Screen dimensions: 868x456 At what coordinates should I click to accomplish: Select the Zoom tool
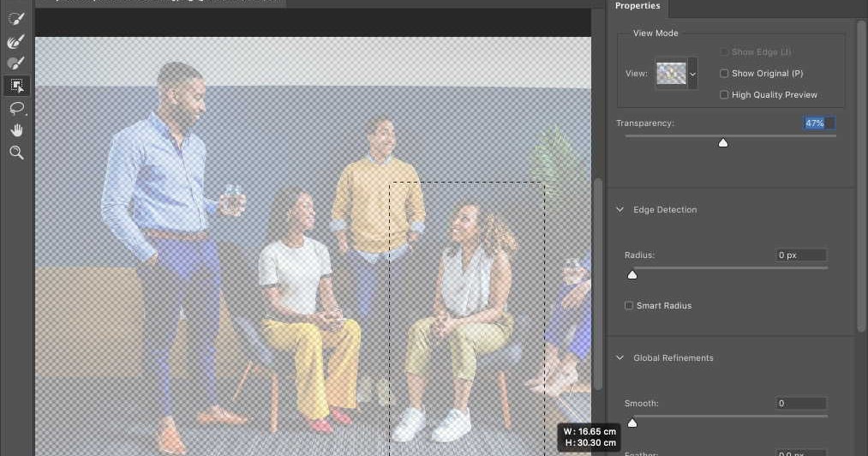pos(16,153)
